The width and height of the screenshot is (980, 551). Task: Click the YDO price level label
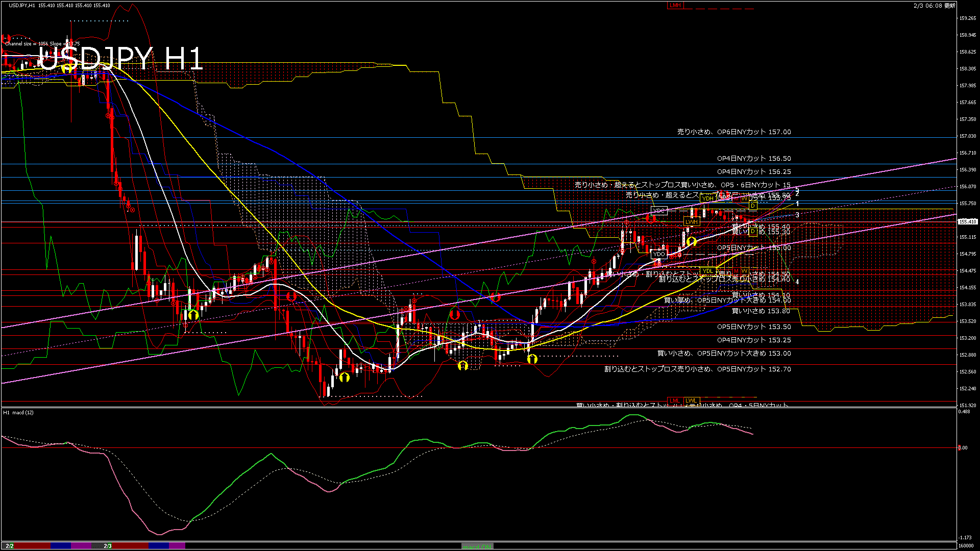pyautogui.click(x=659, y=254)
